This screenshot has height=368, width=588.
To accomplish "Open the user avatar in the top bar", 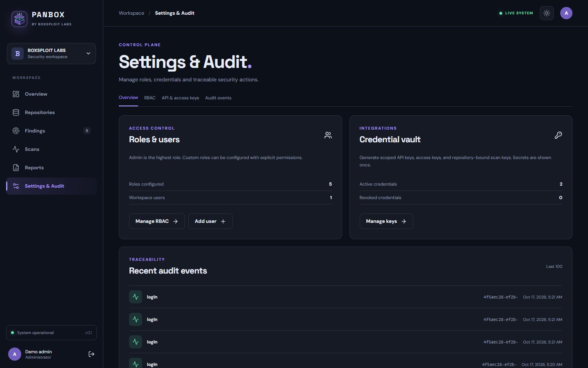I will point(566,13).
